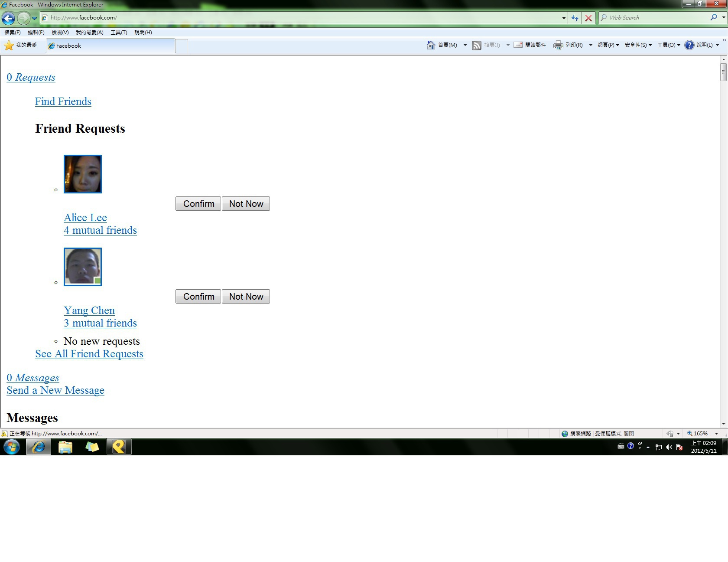This screenshot has width=728, height=562.
Task: Select the Facebook browser tab
Action: 110,46
